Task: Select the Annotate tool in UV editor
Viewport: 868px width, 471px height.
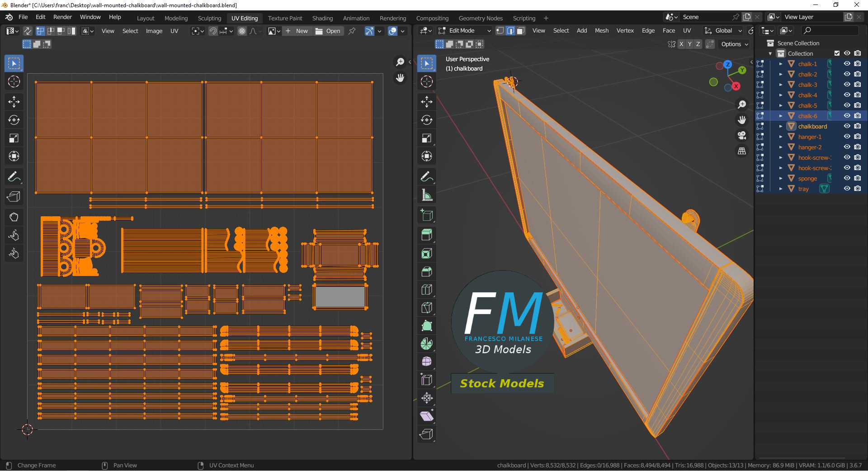Action: 14,176
